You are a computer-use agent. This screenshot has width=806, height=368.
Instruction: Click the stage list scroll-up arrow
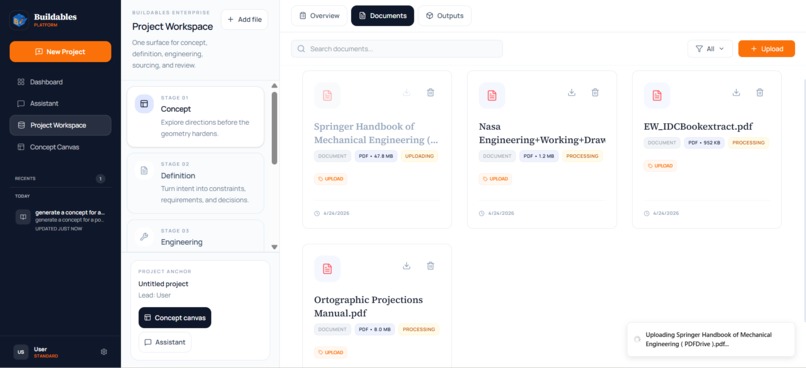coord(274,85)
